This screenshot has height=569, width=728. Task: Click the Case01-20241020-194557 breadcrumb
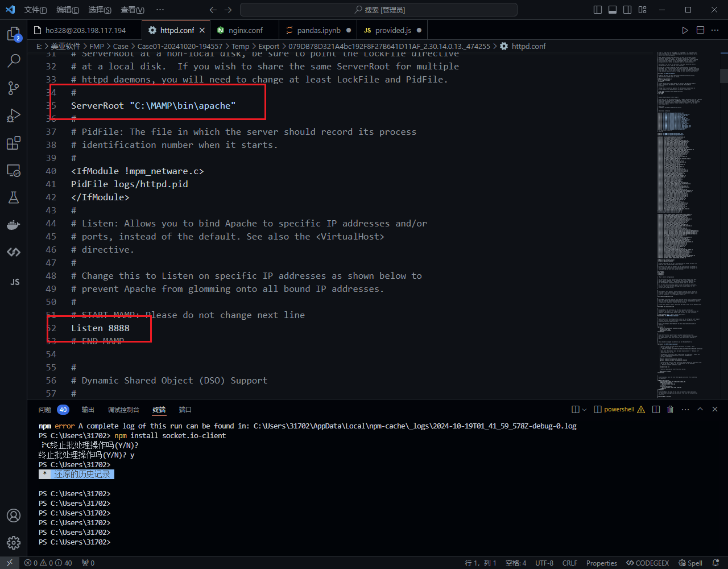point(180,46)
